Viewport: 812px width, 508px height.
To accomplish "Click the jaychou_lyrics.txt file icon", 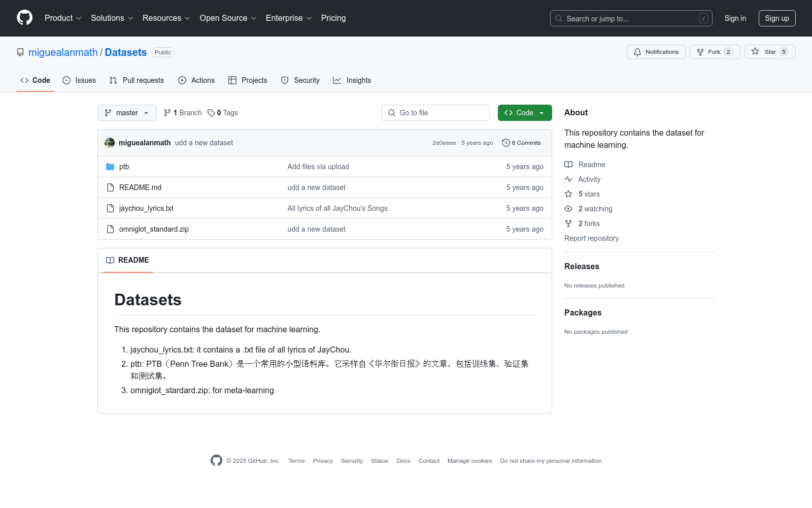I will click(x=110, y=208).
